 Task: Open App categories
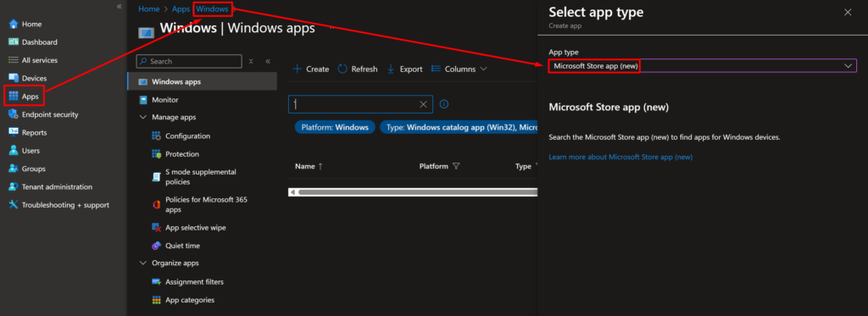point(190,300)
